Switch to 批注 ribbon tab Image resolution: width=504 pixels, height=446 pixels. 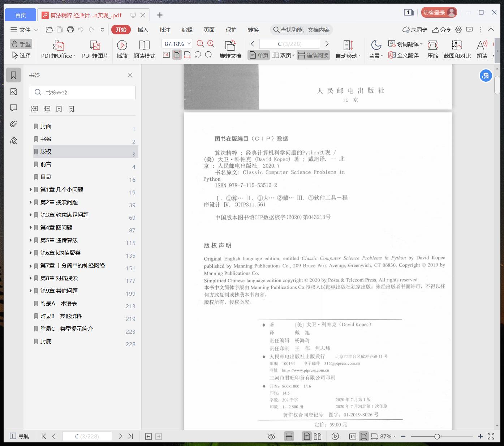point(165,30)
